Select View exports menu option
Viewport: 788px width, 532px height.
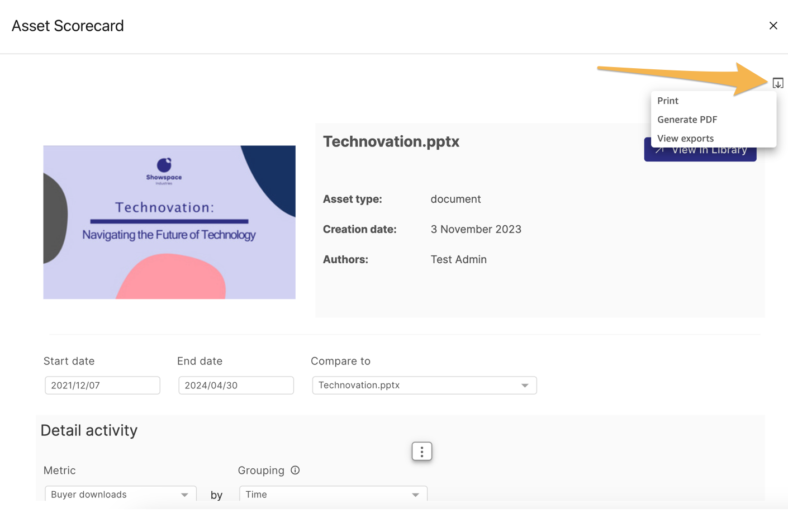tap(685, 139)
